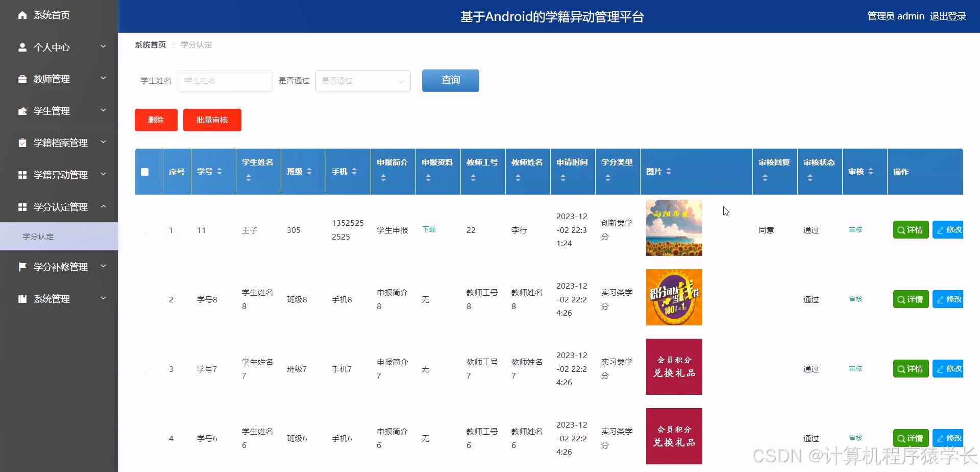The height and width of the screenshot is (472, 980).
Task: Click the 系统首页 home icon in sidebar
Action: pos(21,15)
